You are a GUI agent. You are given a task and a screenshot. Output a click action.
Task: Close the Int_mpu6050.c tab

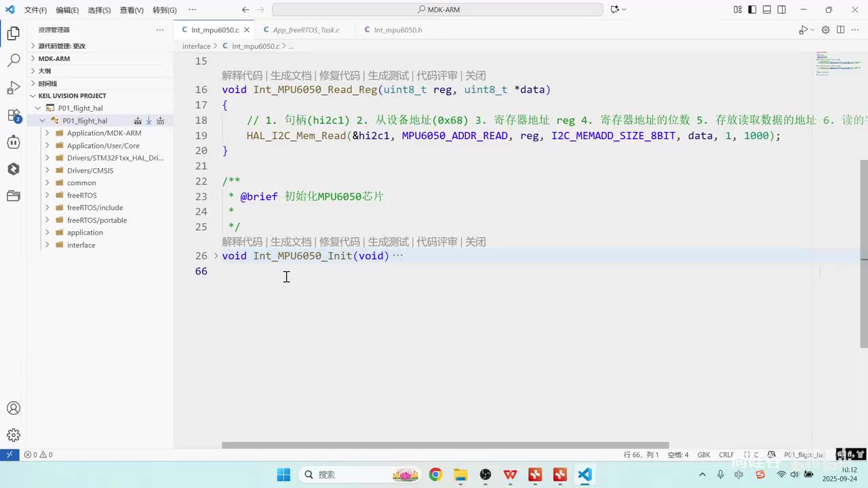click(x=246, y=30)
